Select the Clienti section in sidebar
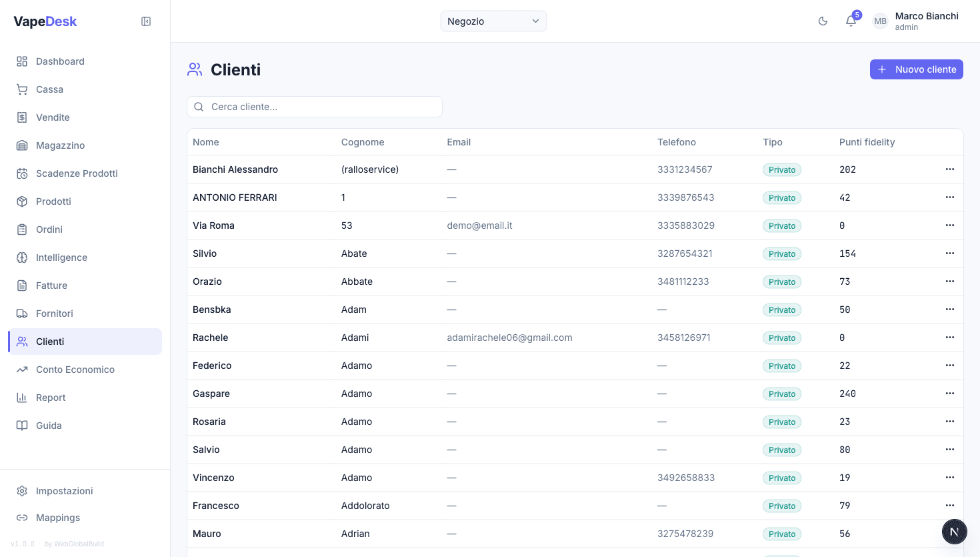 pyautogui.click(x=49, y=341)
